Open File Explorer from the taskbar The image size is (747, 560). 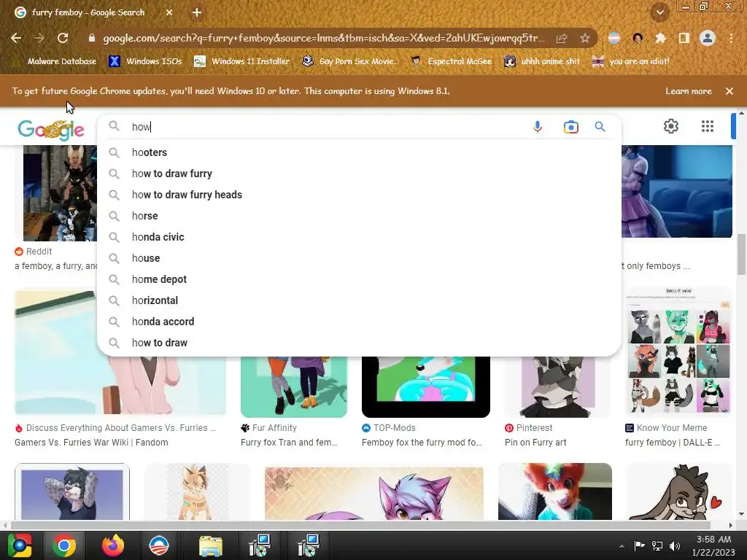click(x=211, y=545)
